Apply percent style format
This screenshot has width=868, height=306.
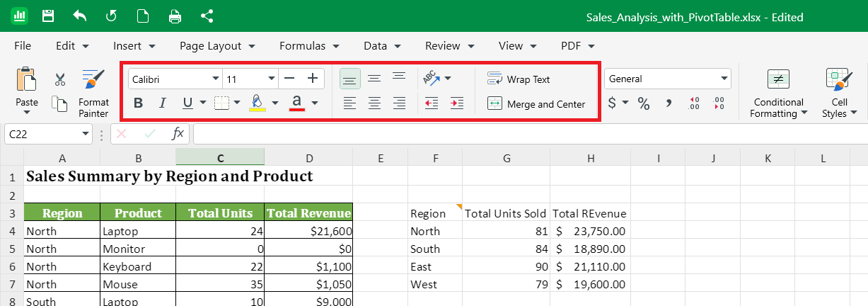point(644,104)
